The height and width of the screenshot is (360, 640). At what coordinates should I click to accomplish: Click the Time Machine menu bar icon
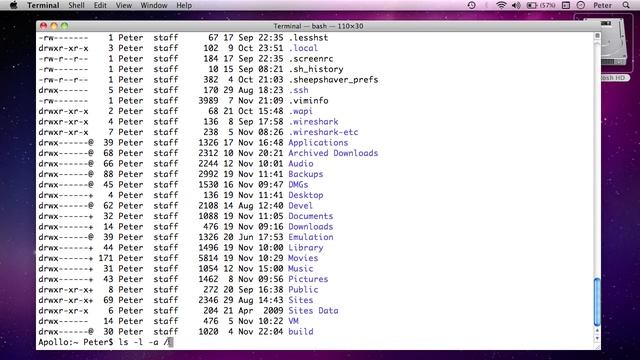click(471, 5)
